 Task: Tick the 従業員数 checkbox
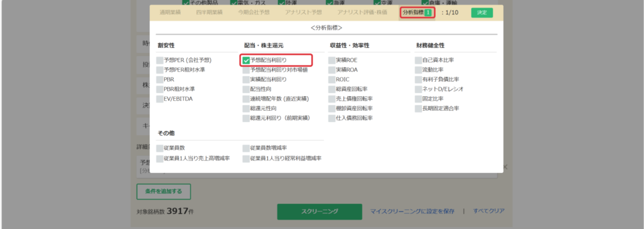(x=160, y=148)
